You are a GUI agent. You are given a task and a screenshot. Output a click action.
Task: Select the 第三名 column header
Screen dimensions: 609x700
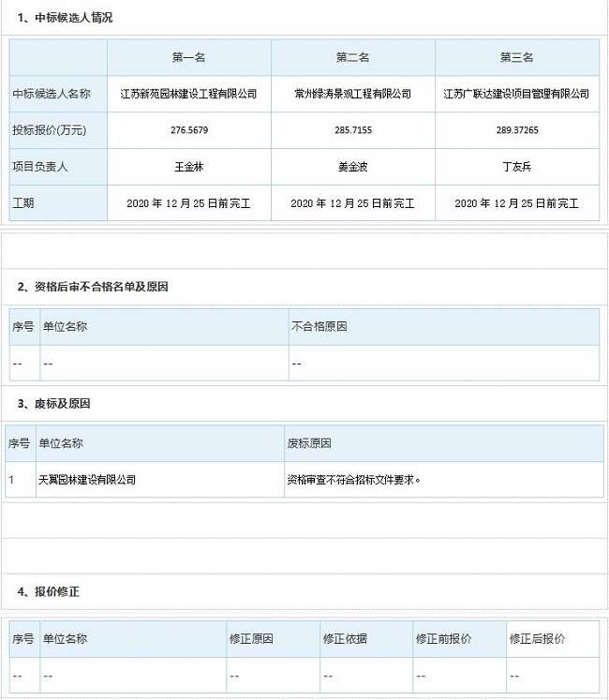click(516, 57)
